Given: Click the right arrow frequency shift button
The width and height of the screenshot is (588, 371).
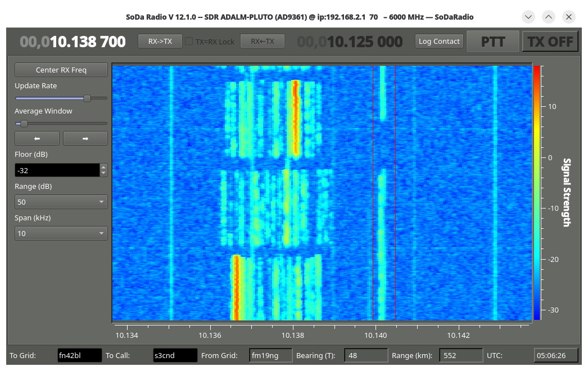Looking at the screenshot, I should (x=85, y=138).
